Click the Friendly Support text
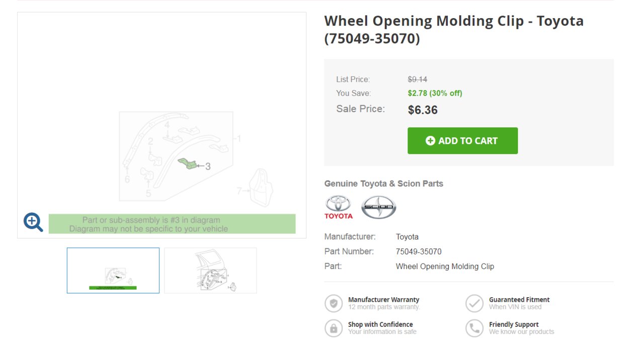 [x=514, y=324]
